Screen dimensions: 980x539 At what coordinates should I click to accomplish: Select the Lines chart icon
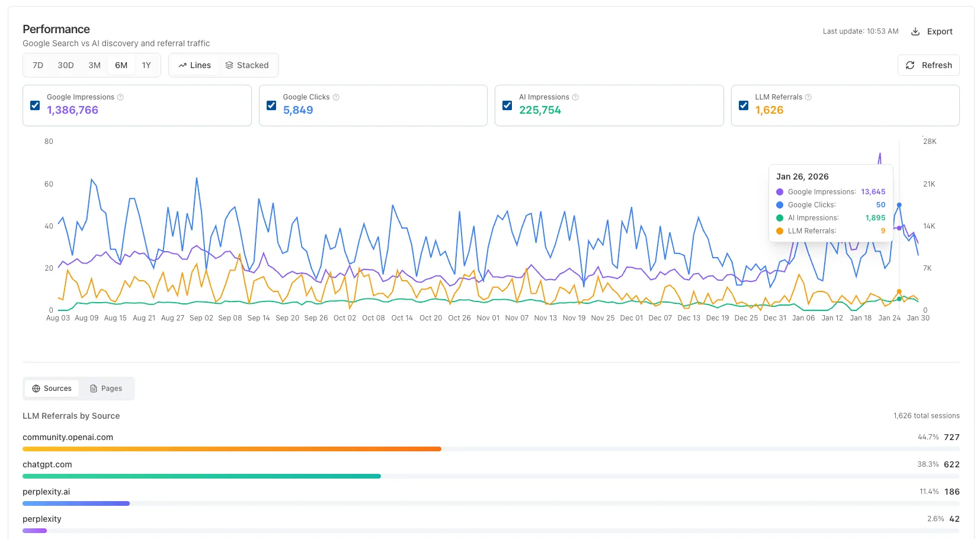(x=183, y=65)
